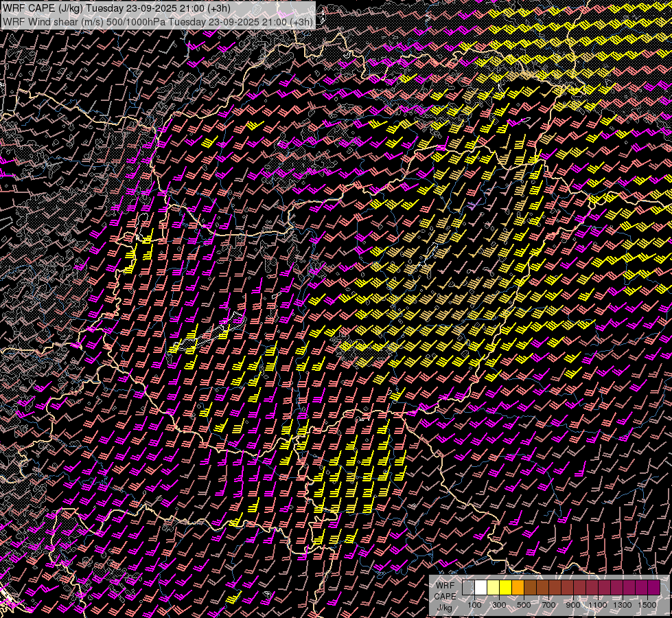The height and width of the screenshot is (618, 672).
Task: Select the WRF CAPE (J/kg) header line
Action: click(117, 8)
